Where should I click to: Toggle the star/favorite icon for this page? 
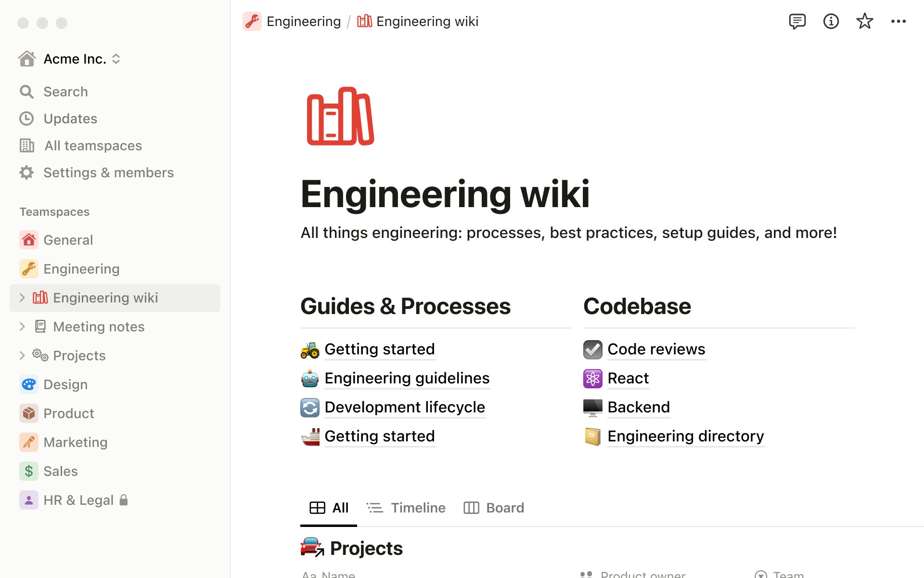click(x=865, y=21)
